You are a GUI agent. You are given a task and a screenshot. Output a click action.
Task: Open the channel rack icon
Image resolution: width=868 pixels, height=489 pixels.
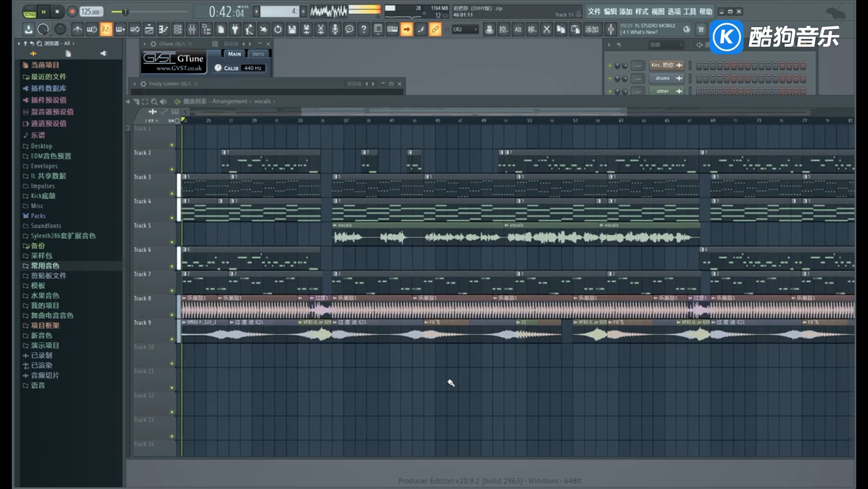point(178,29)
